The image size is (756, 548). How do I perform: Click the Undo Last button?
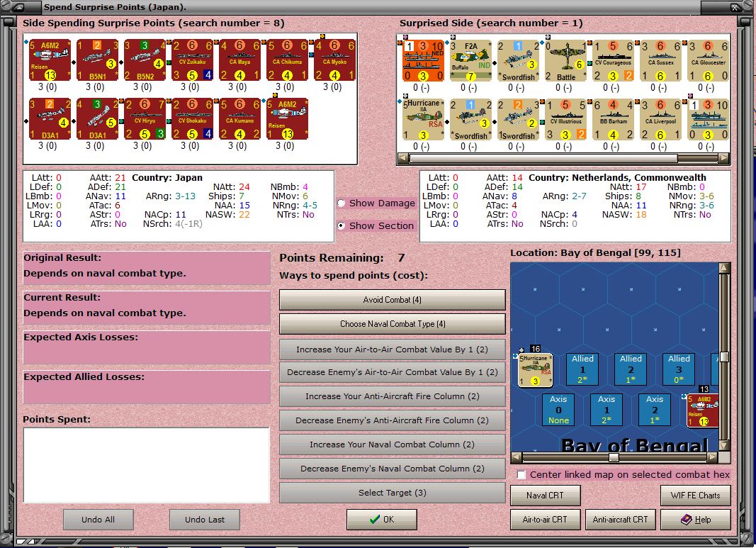(205, 520)
